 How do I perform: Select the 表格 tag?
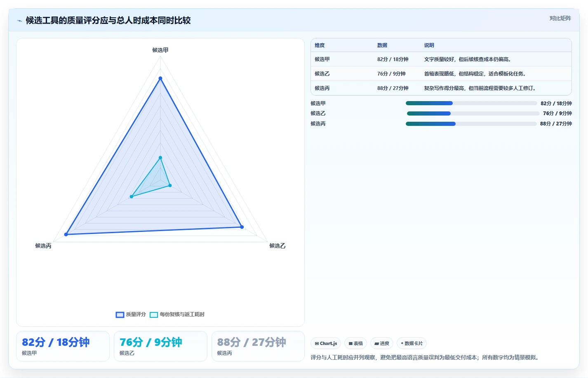355,343
